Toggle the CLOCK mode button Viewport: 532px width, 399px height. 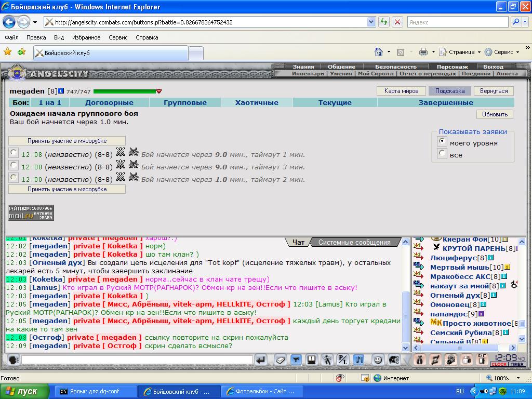click(499, 364)
